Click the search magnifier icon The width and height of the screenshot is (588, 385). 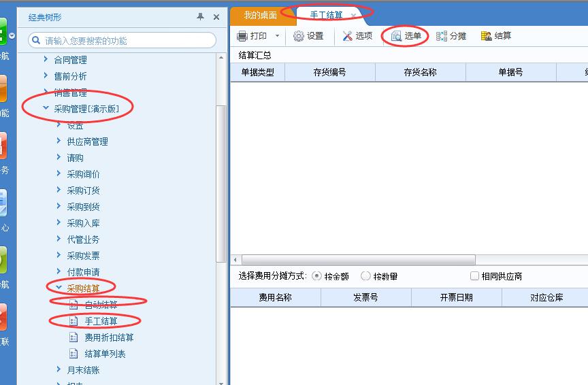(36, 41)
